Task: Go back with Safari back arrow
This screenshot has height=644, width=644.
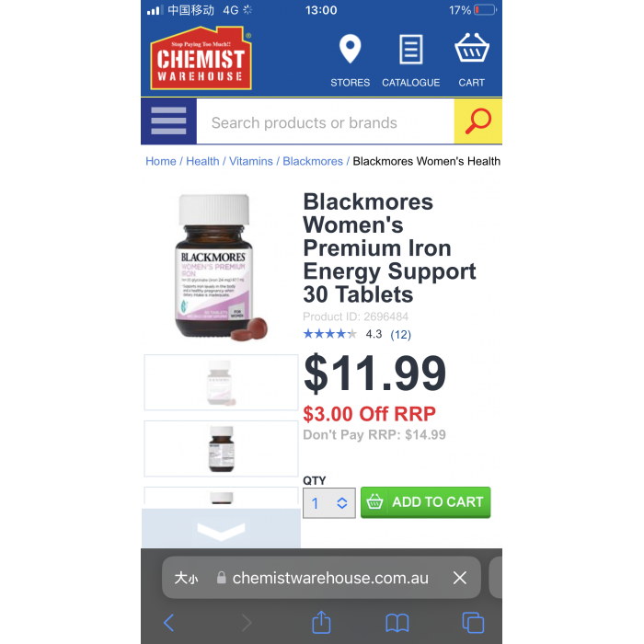Action: coord(168,623)
